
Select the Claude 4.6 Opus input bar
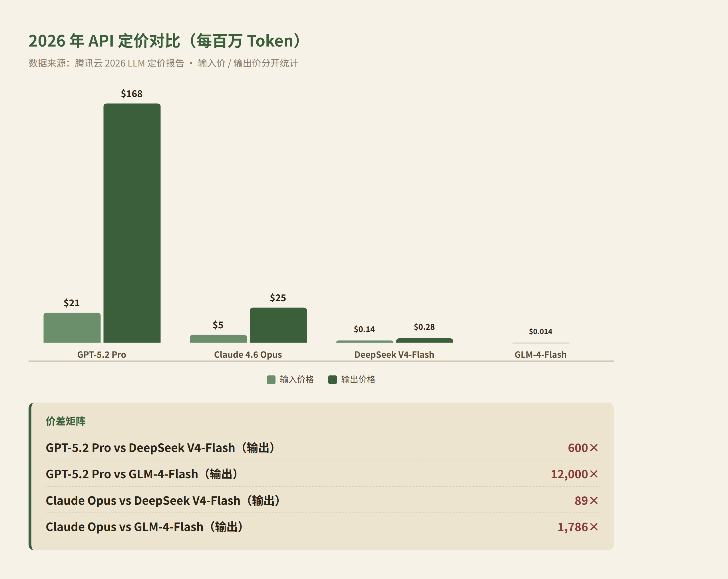pyautogui.click(x=218, y=339)
